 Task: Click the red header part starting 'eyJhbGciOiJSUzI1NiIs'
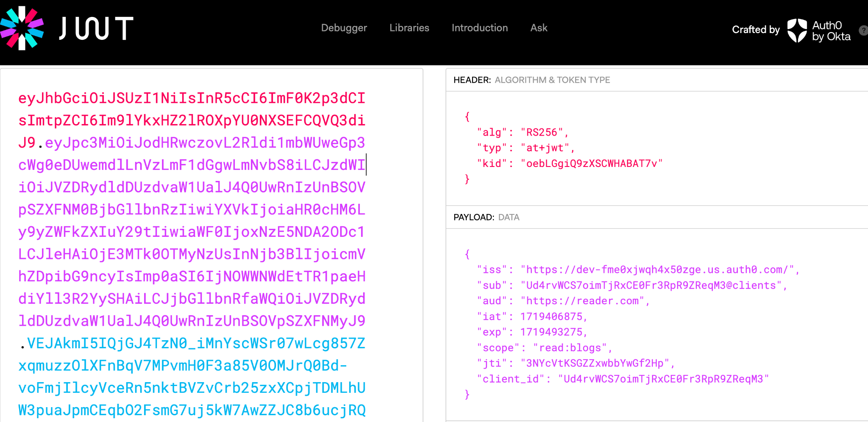tap(192, 98)
